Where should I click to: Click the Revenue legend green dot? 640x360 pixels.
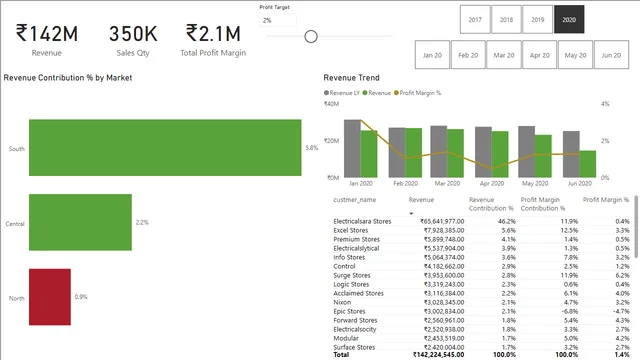click(x=365, y=93)
